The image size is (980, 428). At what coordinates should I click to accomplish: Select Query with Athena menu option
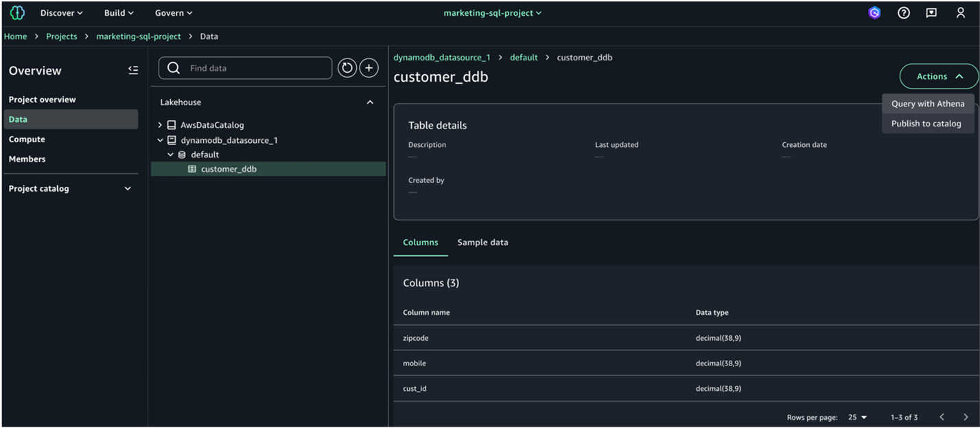click(x=927, y=104)
